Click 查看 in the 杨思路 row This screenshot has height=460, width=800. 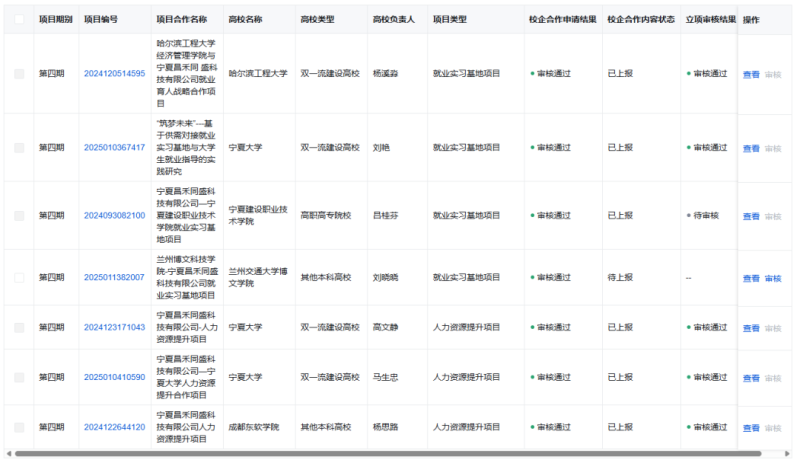click(751, 429)
